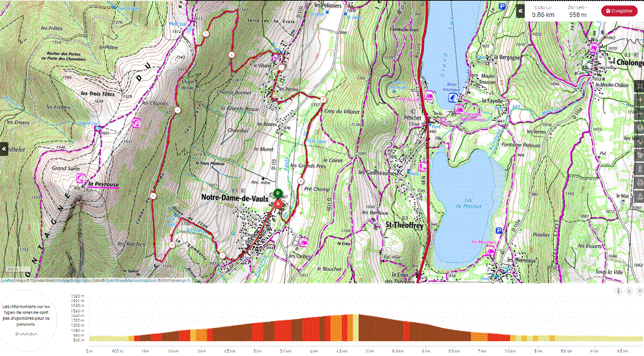Open the ign.fr attribution link
644x356 pixels.
click(186, 280)
